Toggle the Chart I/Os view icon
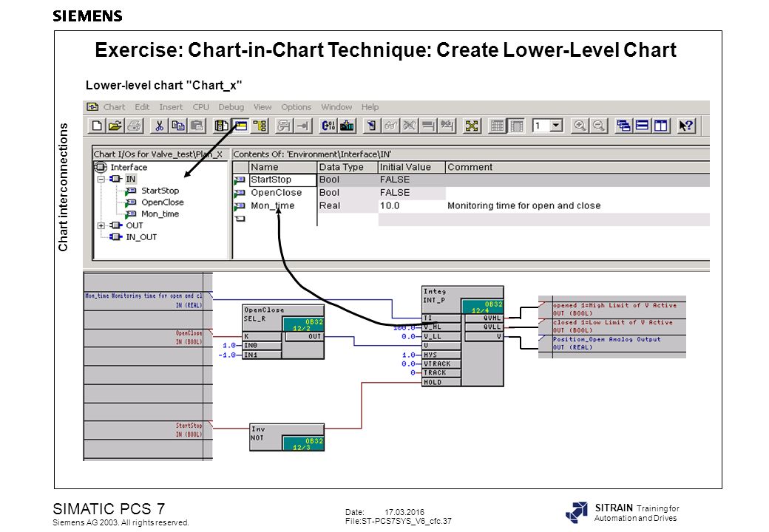The image size is (769, 532). 240,126
